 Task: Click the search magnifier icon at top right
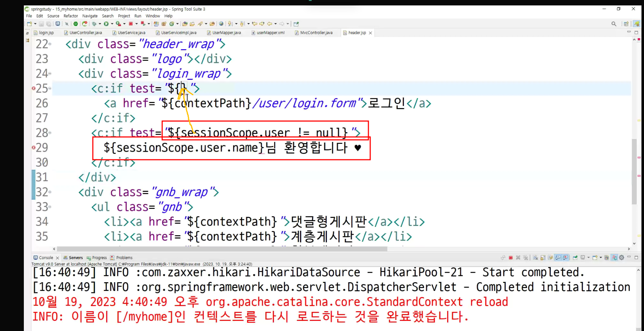pyautogui.click(x=614, y=24)
